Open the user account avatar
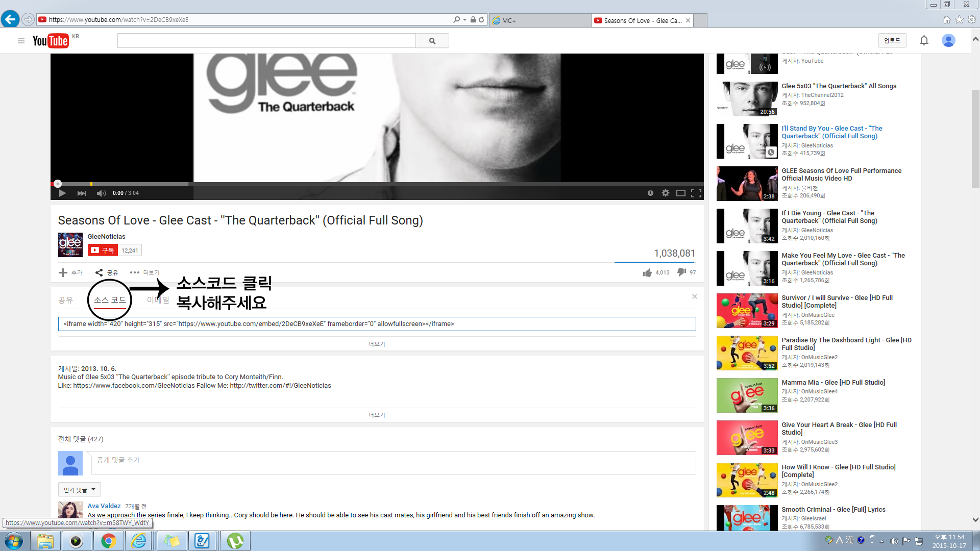980x551 pixels. (x=948, y=40)
